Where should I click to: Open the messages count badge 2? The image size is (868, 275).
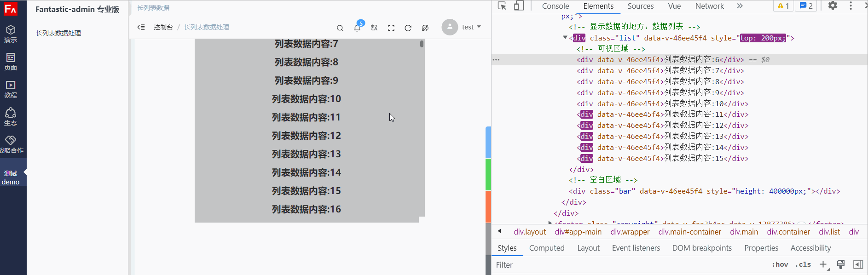806,6
